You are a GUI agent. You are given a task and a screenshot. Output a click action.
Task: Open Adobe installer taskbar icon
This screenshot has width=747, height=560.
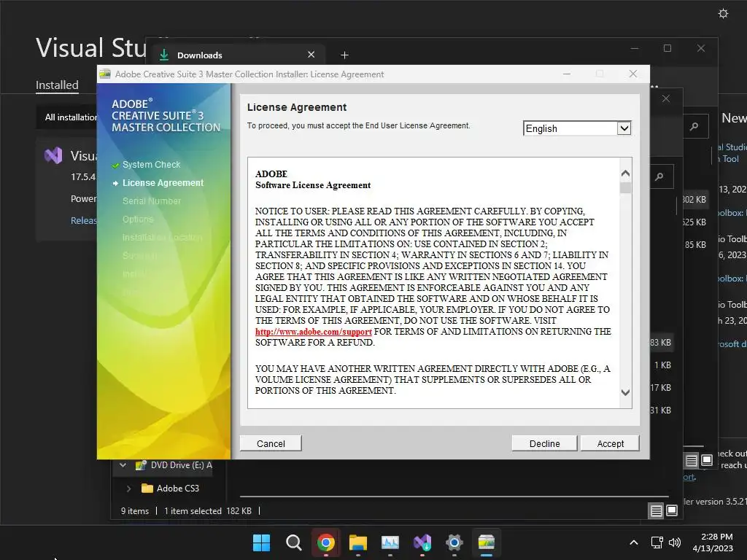click(x=487, y=542)
